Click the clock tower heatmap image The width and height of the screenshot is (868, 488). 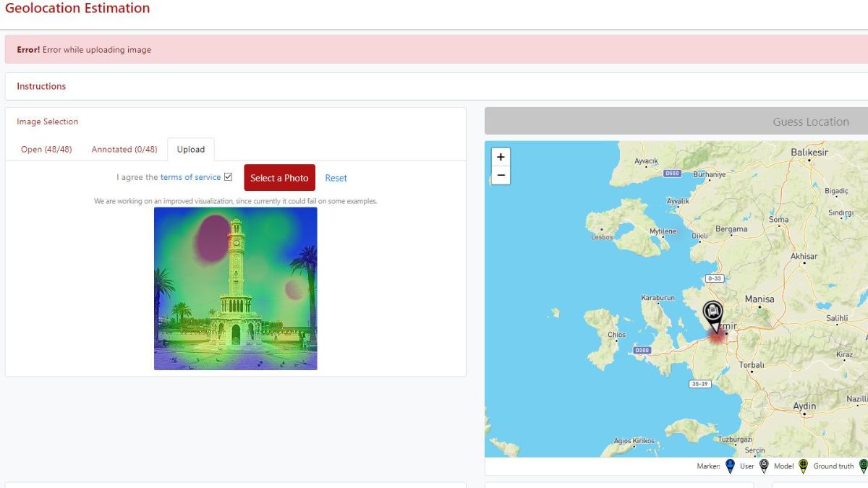pos(235,288)
